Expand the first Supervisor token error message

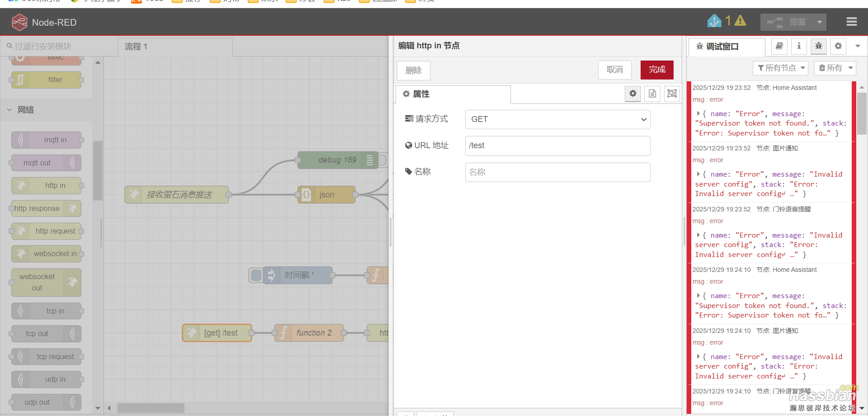pyautogui.click(x=699, y=114)
